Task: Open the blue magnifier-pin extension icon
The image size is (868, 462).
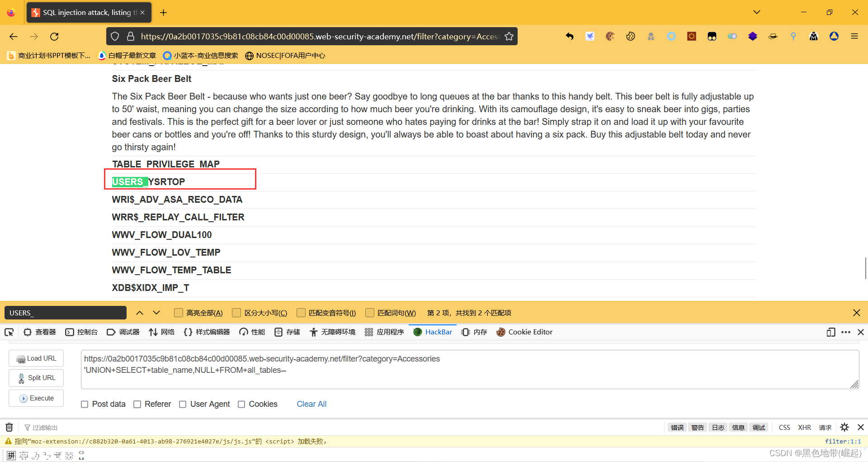Action: (x=793, y=37)
